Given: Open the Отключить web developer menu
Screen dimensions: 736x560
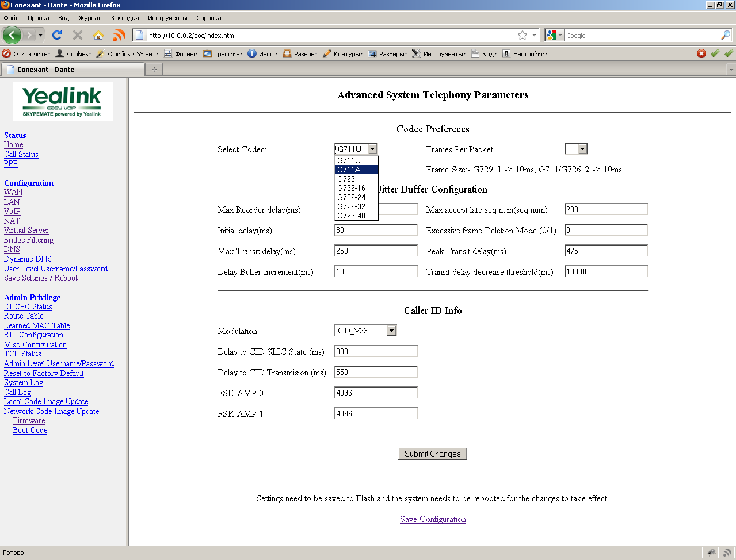Looking at the screenshot, I should point(26,53).
